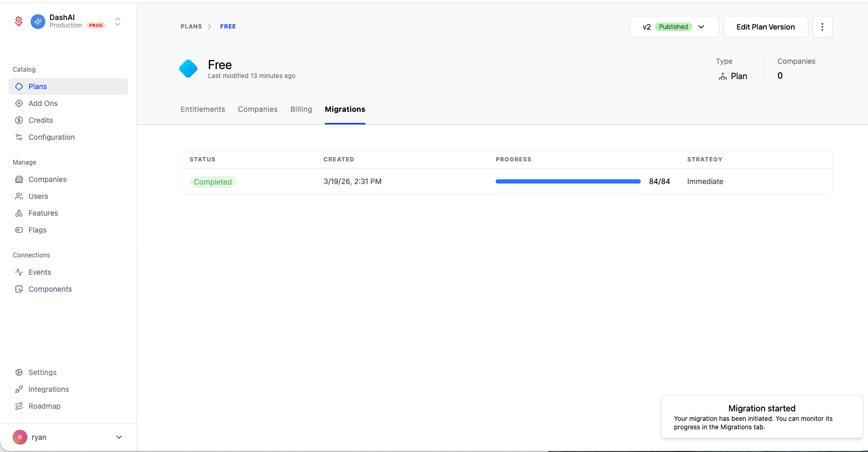
Task: Click the STRATEGY column header
Action: (x=705, y=159)
